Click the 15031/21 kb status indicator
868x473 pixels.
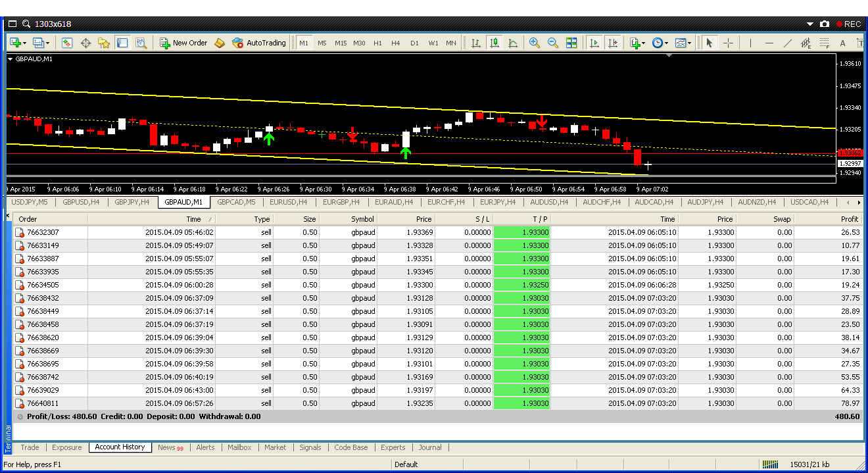point(809,464)
